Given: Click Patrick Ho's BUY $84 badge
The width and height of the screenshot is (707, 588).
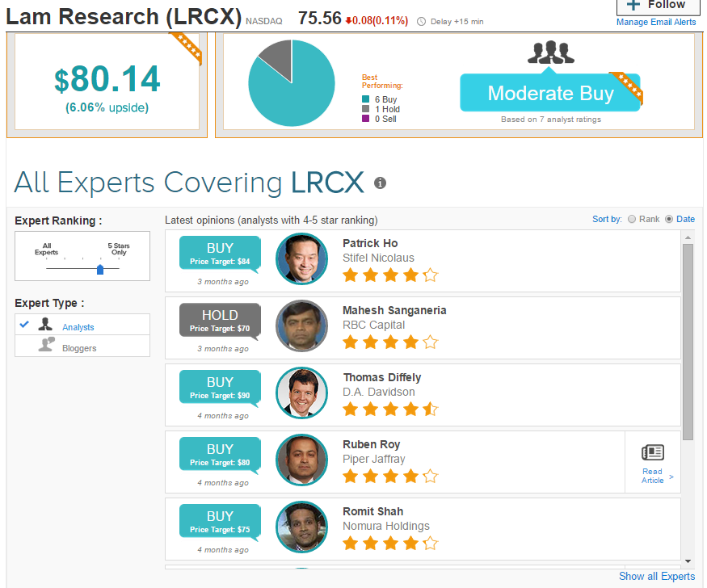Looking at the screenshot, I should coord(220,254).
